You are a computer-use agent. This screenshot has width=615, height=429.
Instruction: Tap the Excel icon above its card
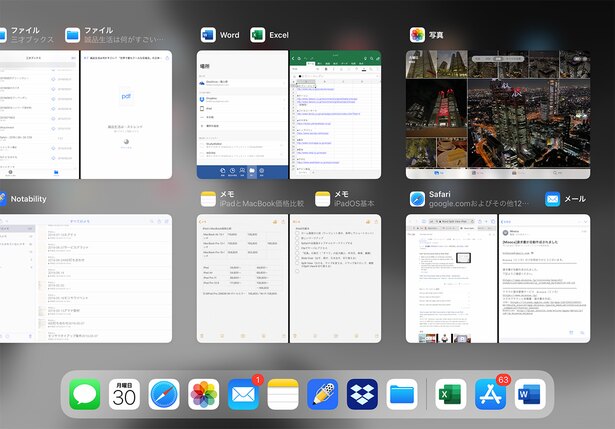coord(258,35)
